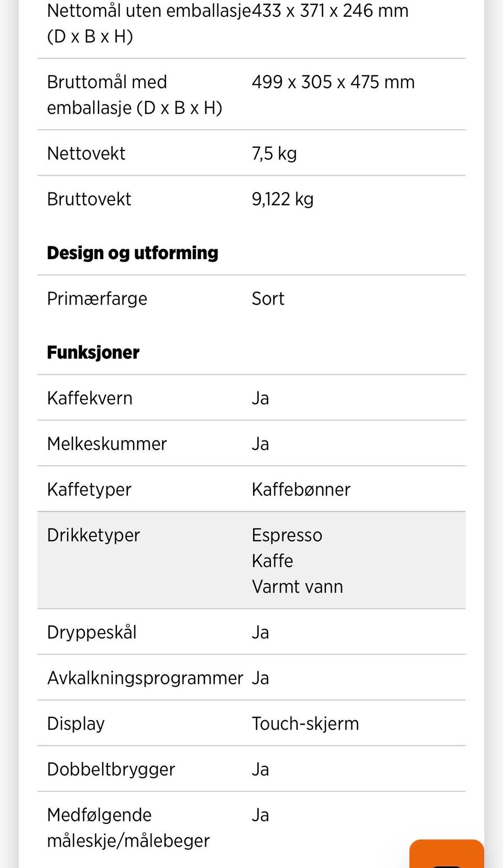The height and width of the screenshot is (868, 503).
Task: Tap the Dryppeskål row label
Action: (x=92, y=633)
